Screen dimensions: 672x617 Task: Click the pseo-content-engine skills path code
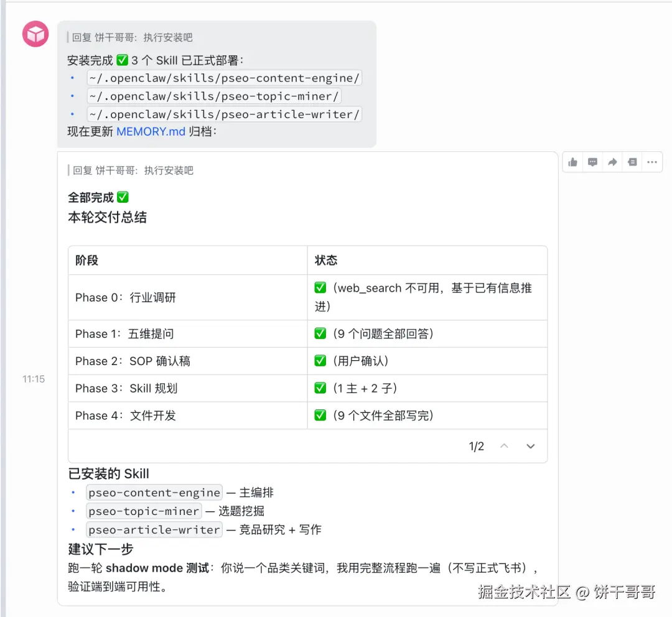tap(224, 78)
